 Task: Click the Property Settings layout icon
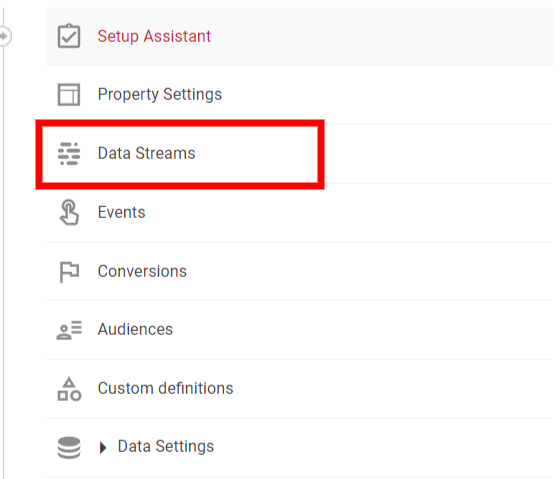[x=69, y=94]
